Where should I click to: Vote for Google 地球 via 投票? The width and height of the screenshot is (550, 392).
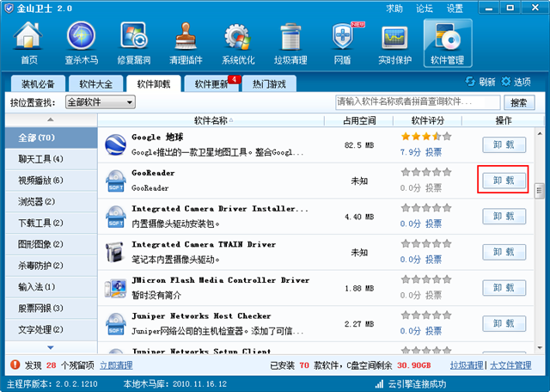click(433, 152)
